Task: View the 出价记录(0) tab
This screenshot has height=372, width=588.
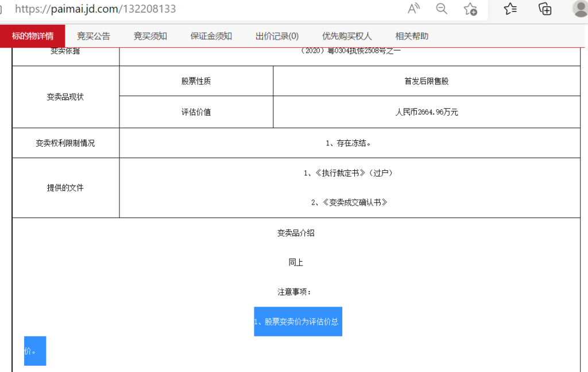Action: pos(277,36)
